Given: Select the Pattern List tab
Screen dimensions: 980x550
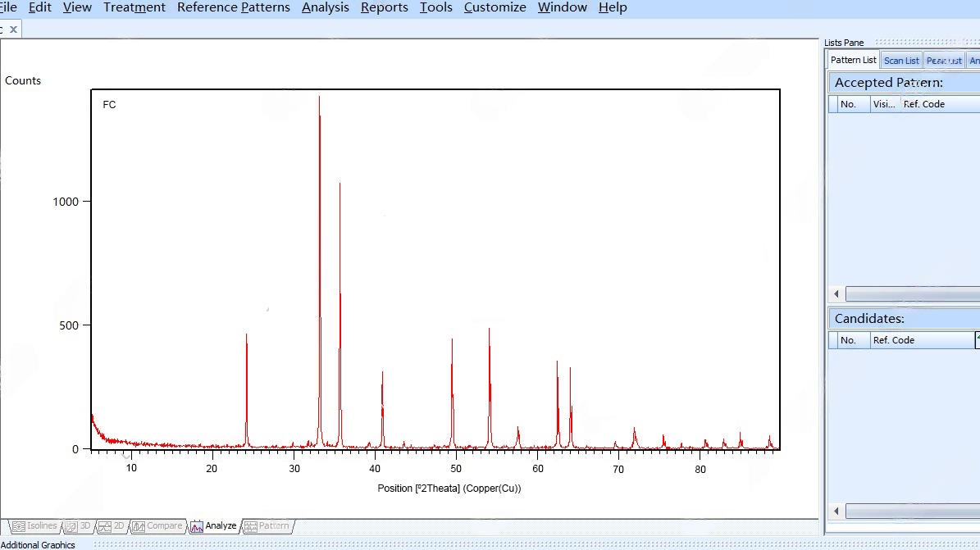Looking at the screenshot, I should click(852, 59).
